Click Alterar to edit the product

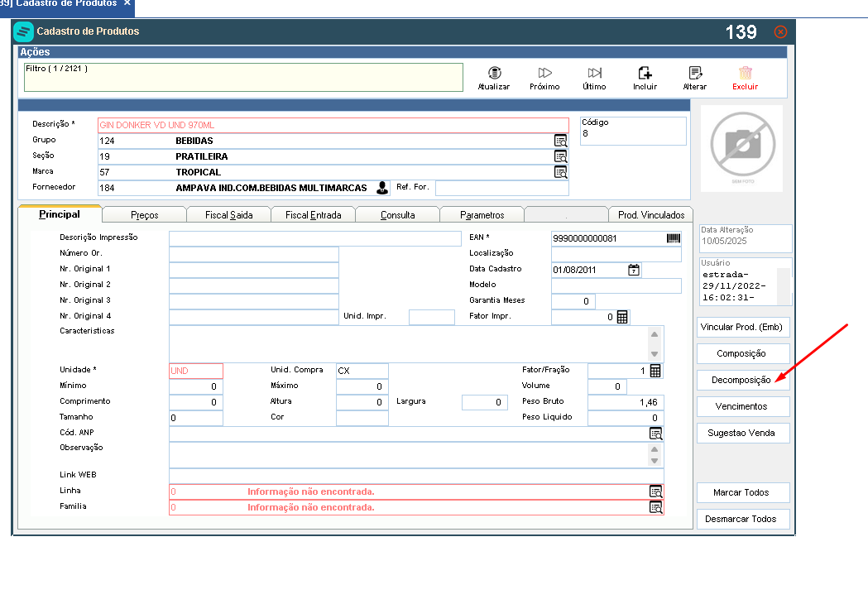[695, 79]
